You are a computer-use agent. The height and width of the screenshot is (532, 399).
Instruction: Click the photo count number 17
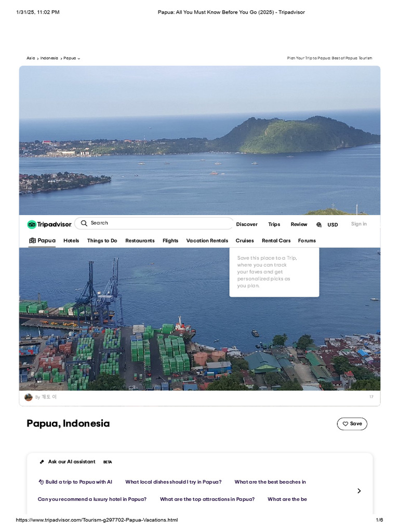click(x=371, y=396)
